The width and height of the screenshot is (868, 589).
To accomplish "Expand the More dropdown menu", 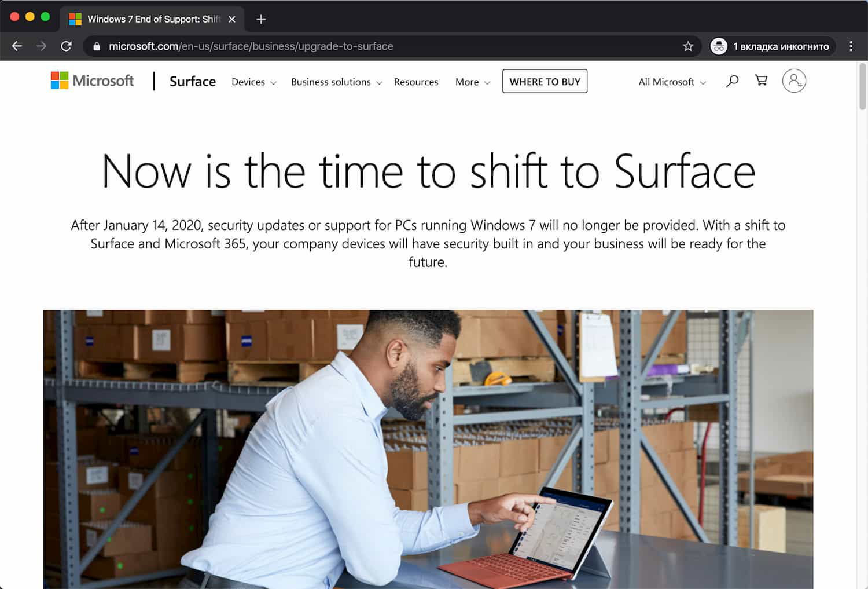I will 473,82.
